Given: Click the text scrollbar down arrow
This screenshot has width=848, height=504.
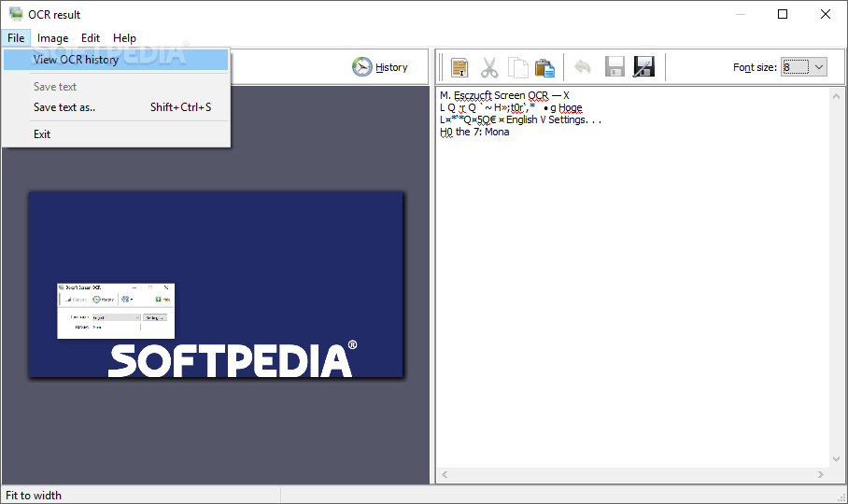Looking at the screenshot, I should click(x=836, y=459).
